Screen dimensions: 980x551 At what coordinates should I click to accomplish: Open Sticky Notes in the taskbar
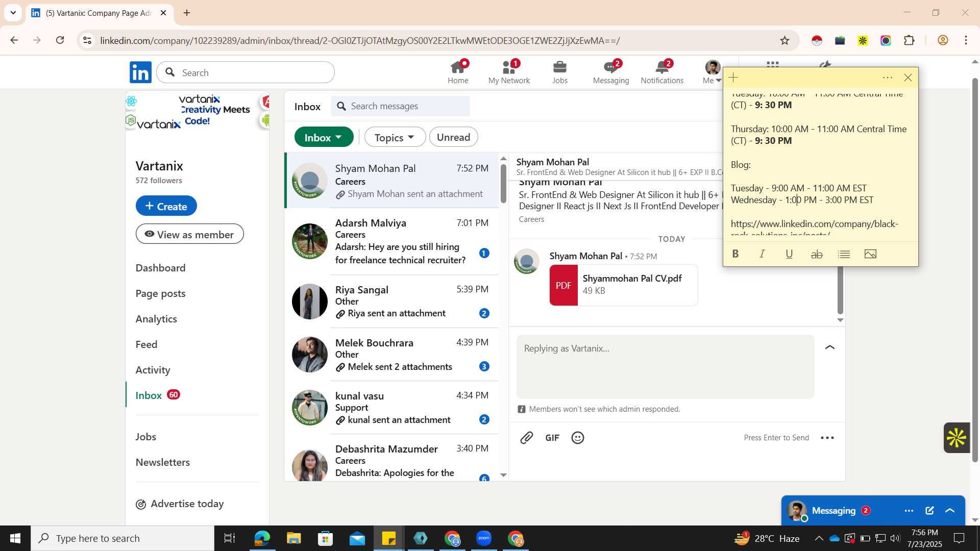click(389, 538)
